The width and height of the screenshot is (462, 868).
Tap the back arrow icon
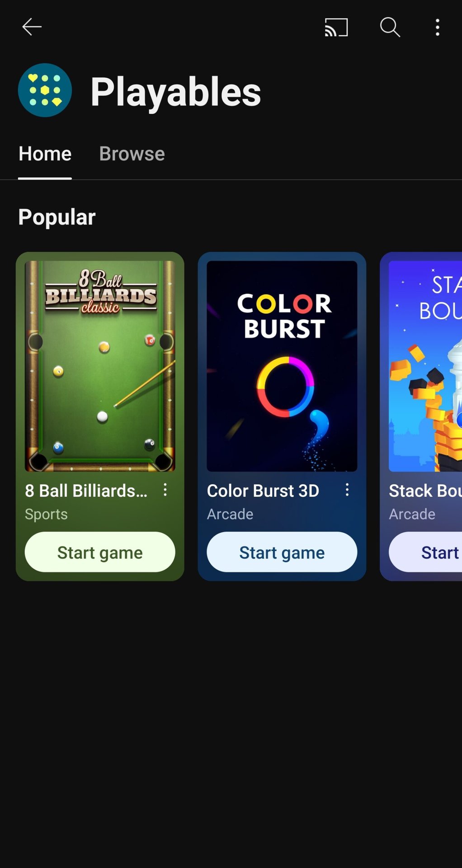click(32, 27)
